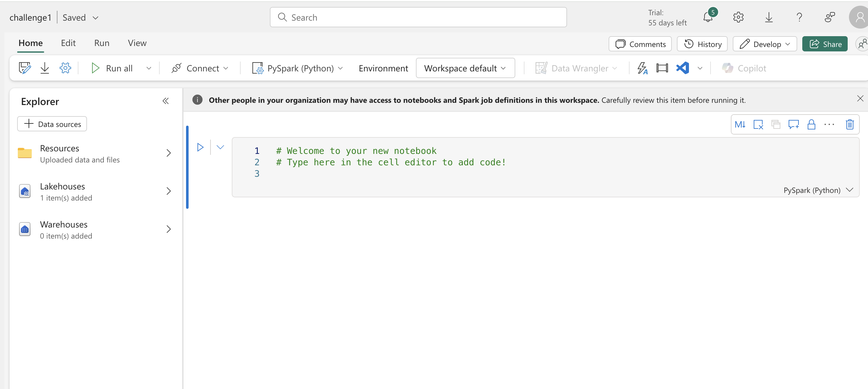The width and height of the screenshot is (868, 389).
Task: Open the feedback icon in header
Action: click(x=830, y=17)
